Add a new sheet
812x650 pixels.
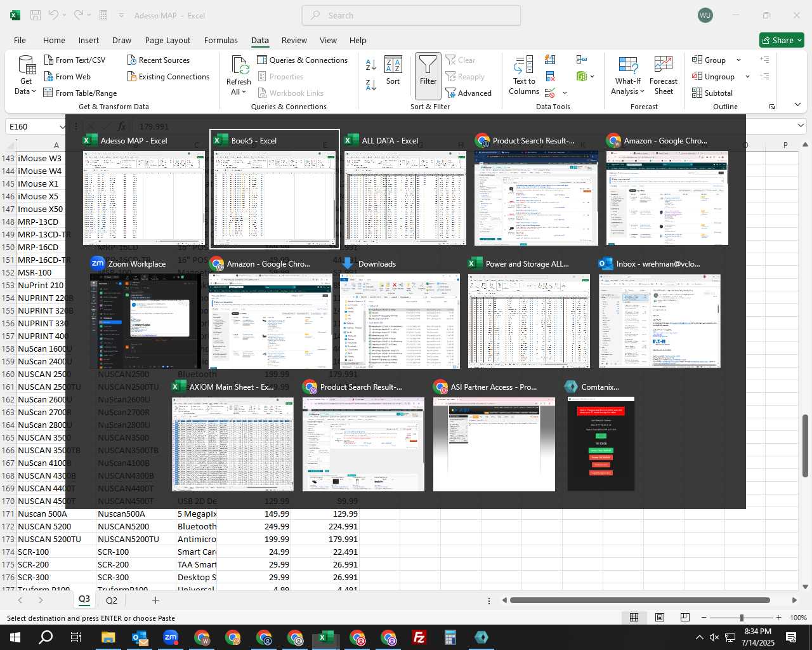pyautogui.click(x=155, y=600)
